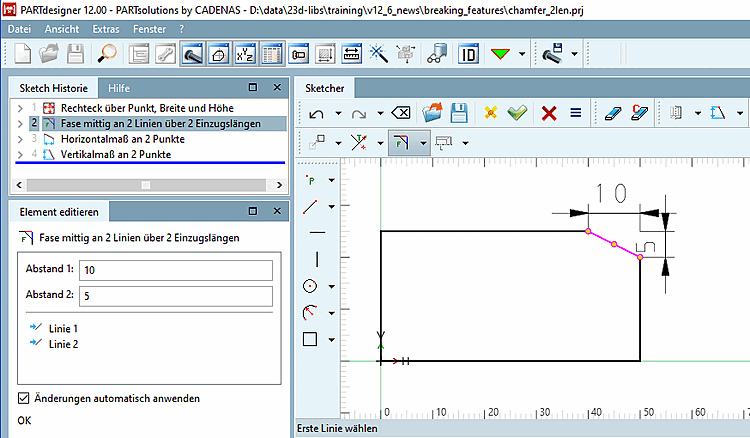
Task: Toggle the 3D bolt view button
Action: click(192, 54)
